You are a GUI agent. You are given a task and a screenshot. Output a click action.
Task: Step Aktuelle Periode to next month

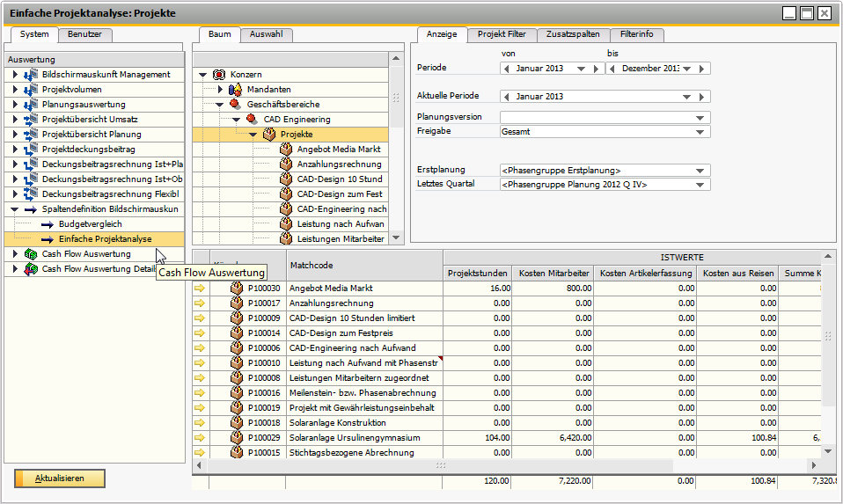[702, 97]
